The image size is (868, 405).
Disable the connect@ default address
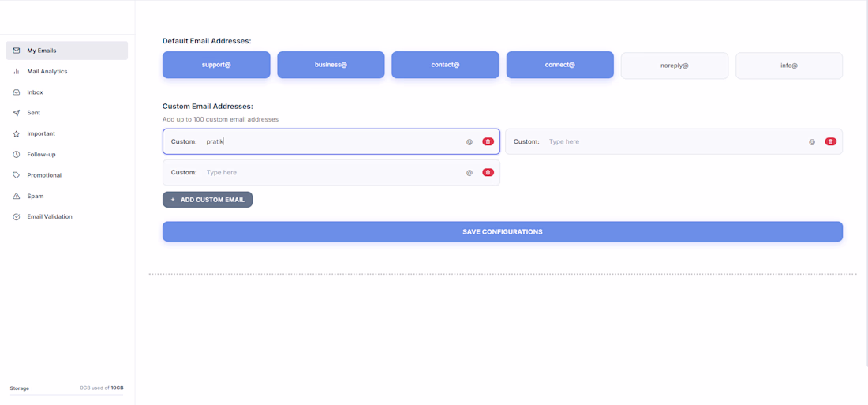click(559, 65)
